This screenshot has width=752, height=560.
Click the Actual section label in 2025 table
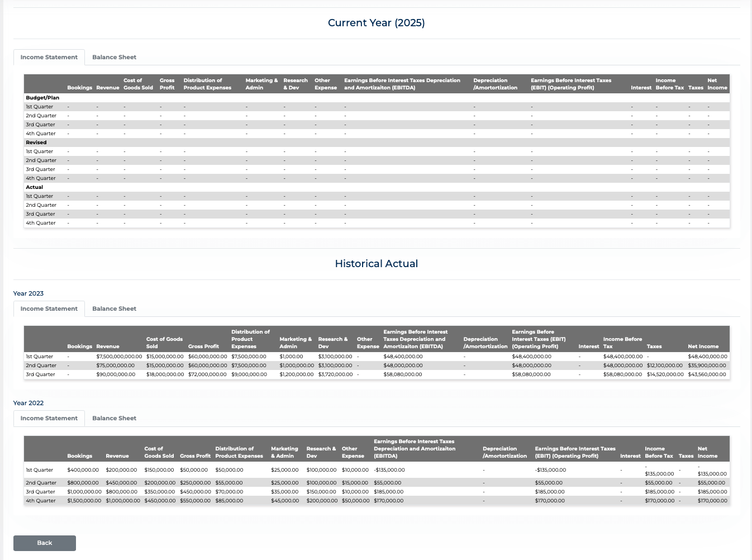35,187
